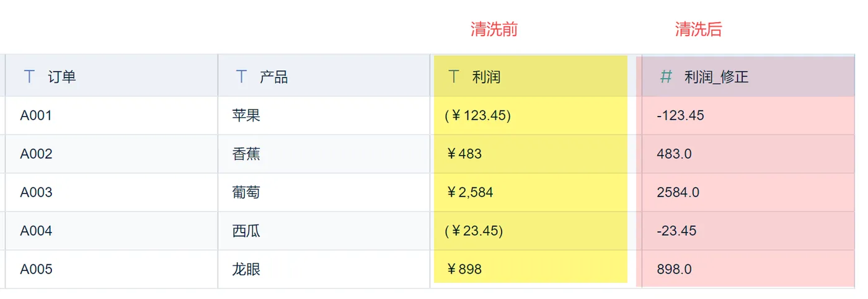Click the text type icon beside 订单
The image size is (868, 299).
point(29,77)
